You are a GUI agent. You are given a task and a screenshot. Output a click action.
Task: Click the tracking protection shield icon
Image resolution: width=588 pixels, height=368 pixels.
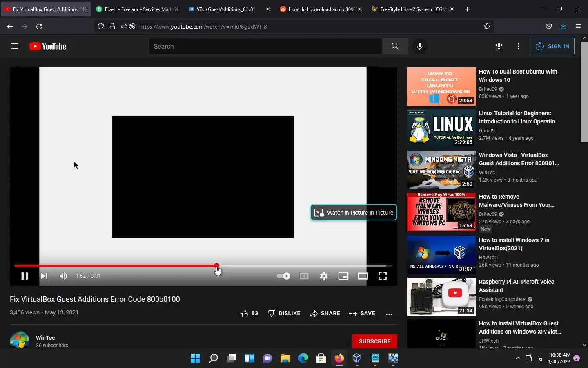pyautogui.click(x=101, y=26)
